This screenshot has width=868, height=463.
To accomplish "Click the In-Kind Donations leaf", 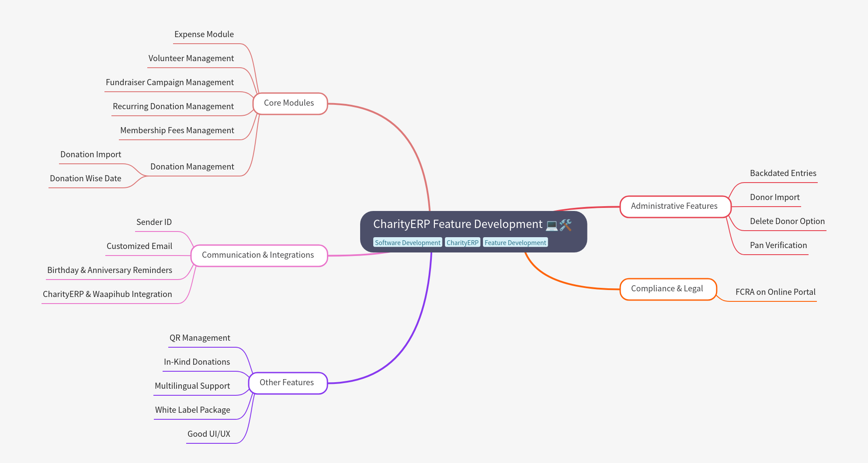I will coord(197,362).
